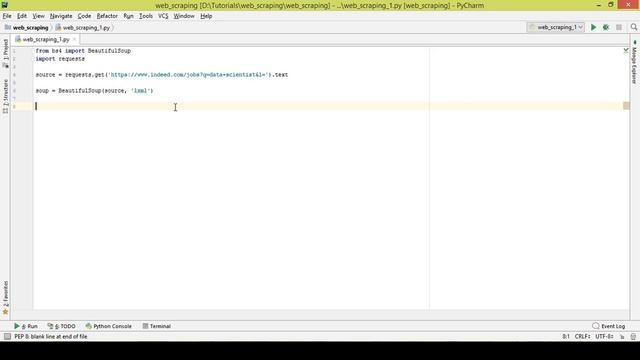The image size is (640, 360).
Task: Open the VCS menu
Action: pos(163,16)
